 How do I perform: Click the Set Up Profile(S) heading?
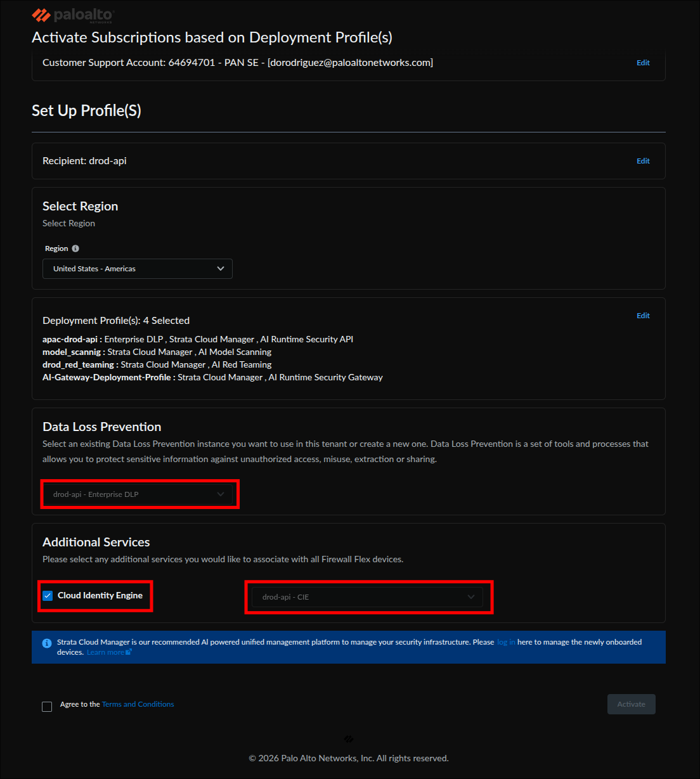tap(86, 111)
